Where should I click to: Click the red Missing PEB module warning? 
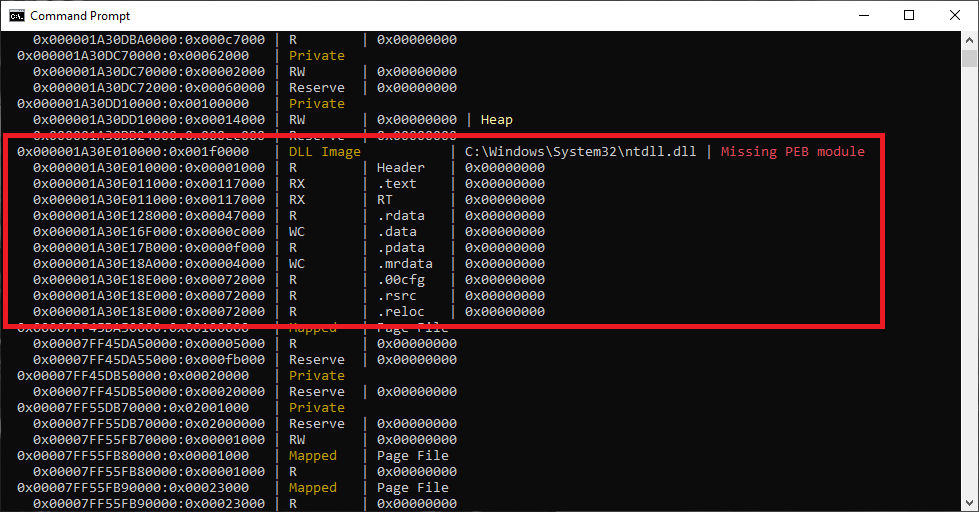(x=792, y=152)
